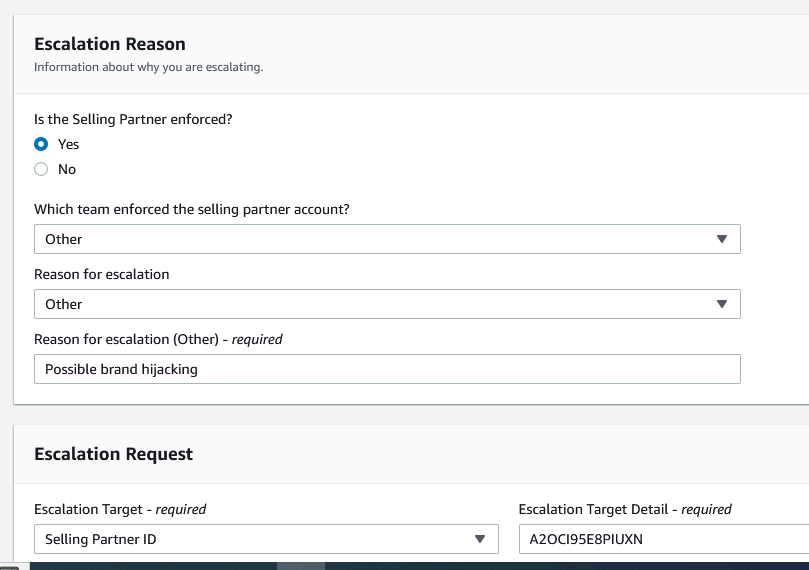Select the "No" radio button
The image size is (809, 570).
coord(41,169)
